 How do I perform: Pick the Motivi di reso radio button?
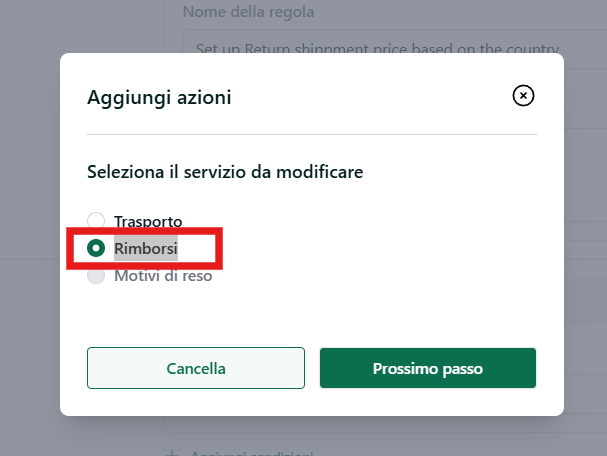pos(96,275)
